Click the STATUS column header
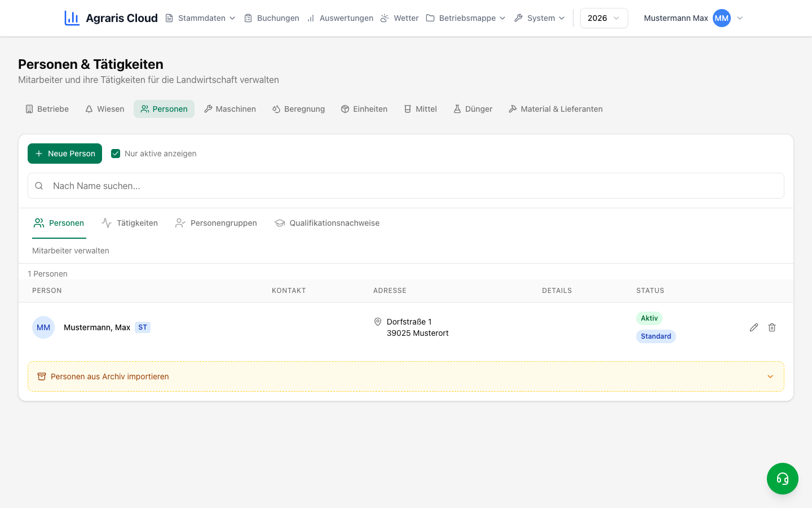Viewport: 812px width, 508px height. [650, 291]
